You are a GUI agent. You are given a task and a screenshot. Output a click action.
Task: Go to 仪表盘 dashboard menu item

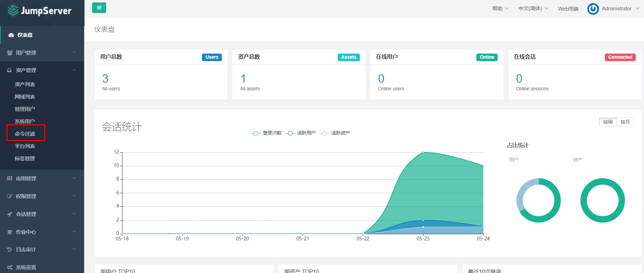(42, 35)
